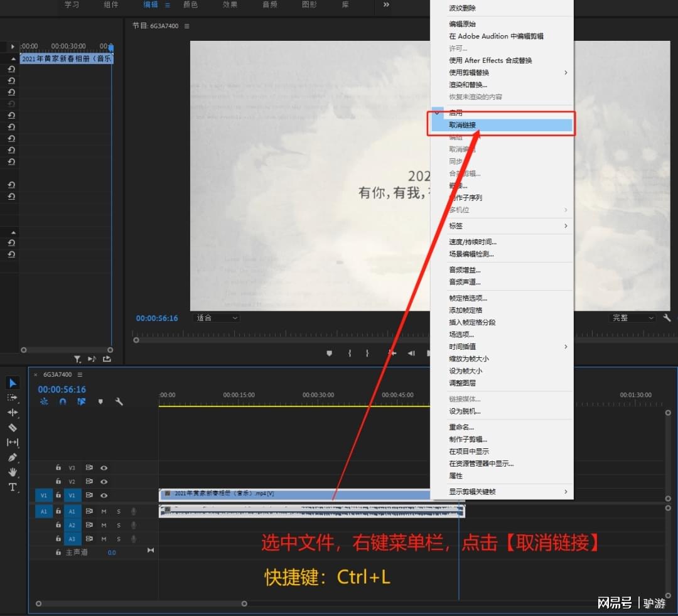Toggle sync lock on track A1
678x616 pixels.
click(89, 511)
